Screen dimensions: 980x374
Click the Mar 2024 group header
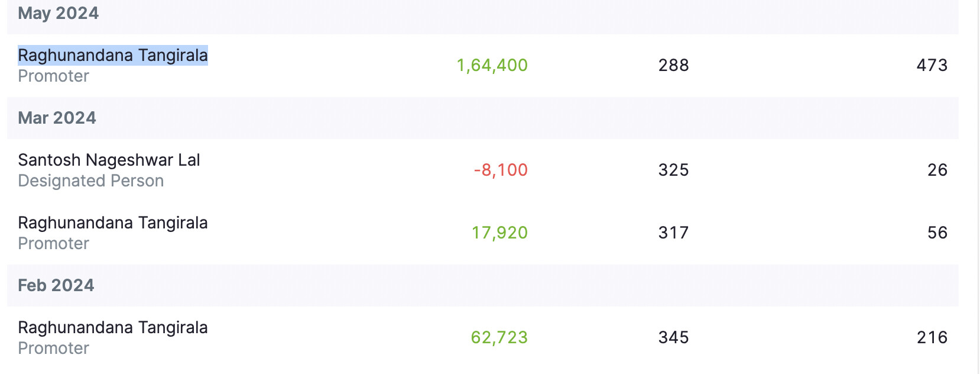(x=57, y=118)
